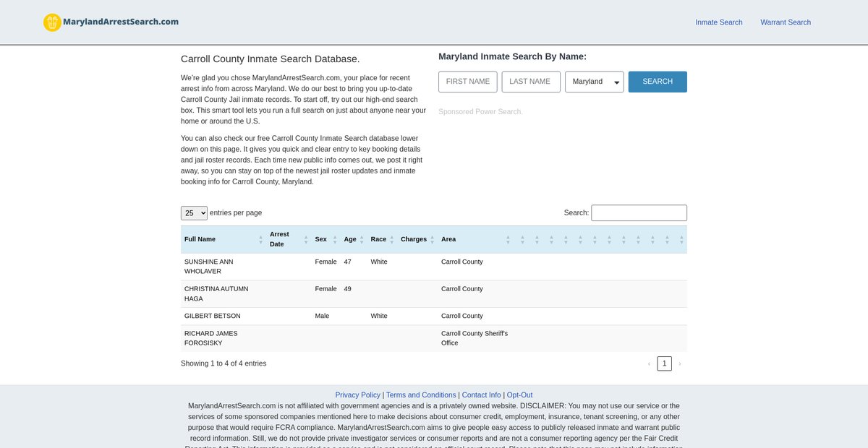Open Warrant Search in top navigation
868x448 pixels.
coord(785,22)
